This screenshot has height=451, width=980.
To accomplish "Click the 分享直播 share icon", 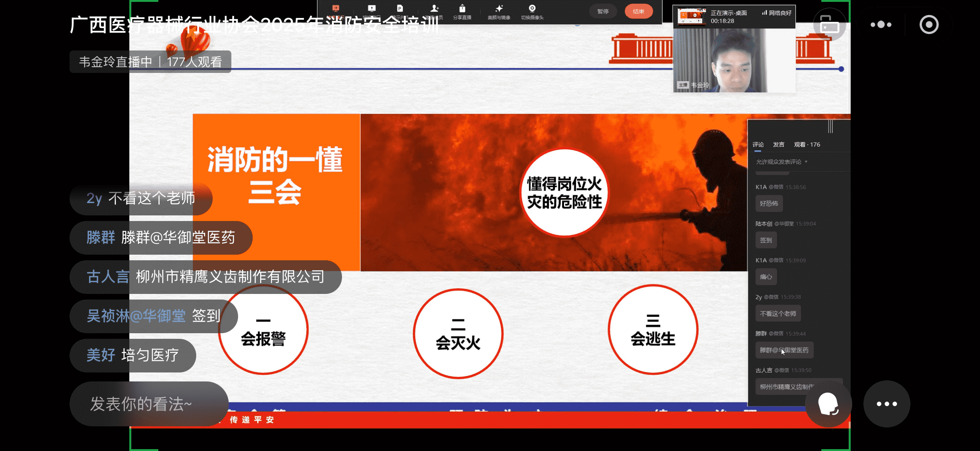I will [462, 9].
